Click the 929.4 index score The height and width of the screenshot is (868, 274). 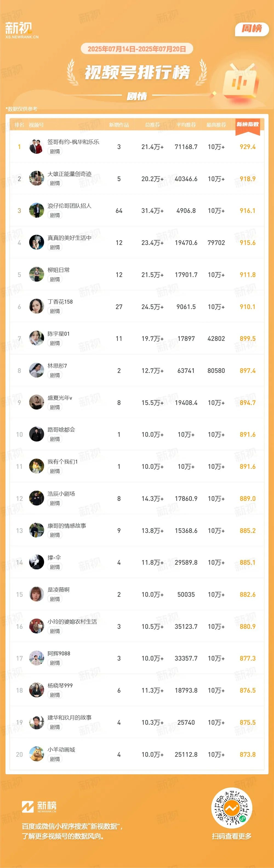pyautogui.click(x=248, y=147)
